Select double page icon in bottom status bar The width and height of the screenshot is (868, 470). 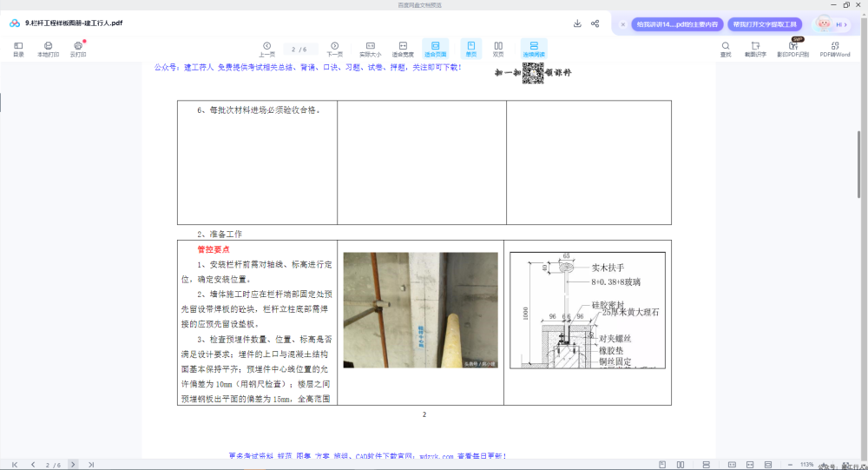(x=681, y=465)
